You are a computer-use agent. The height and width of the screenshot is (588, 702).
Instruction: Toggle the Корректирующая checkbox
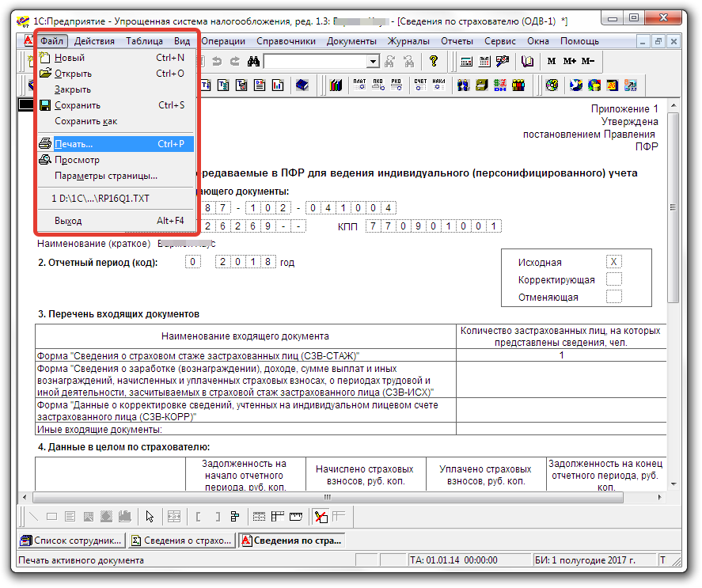(614, 279)
